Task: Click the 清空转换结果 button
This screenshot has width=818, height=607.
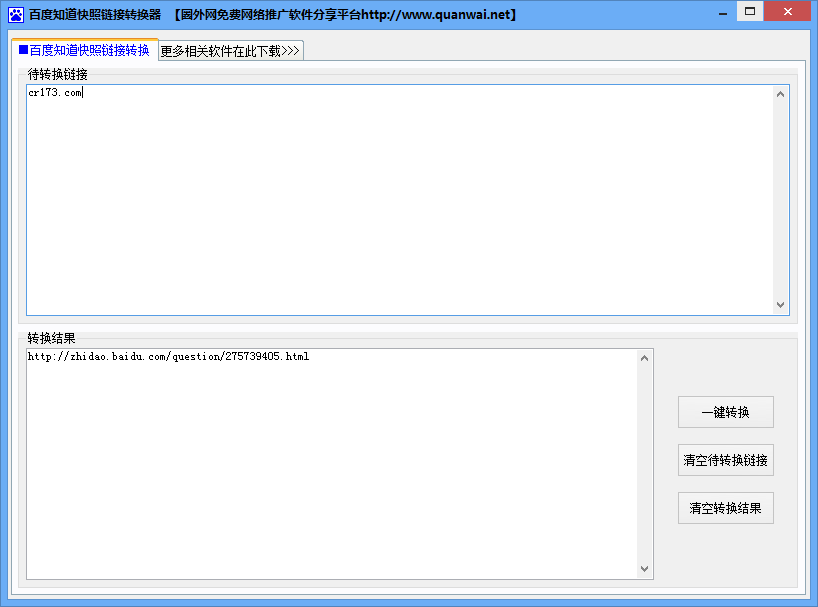Action: pos(726,508)
